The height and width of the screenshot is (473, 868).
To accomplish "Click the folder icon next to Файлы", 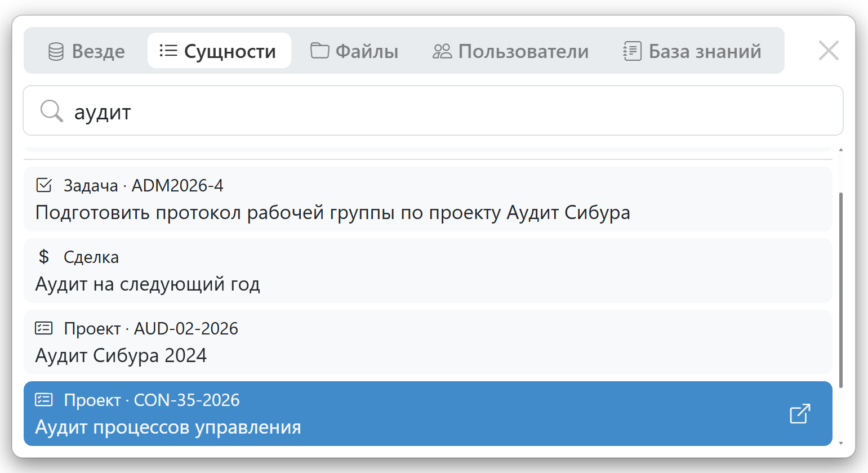I will [319, 50].
